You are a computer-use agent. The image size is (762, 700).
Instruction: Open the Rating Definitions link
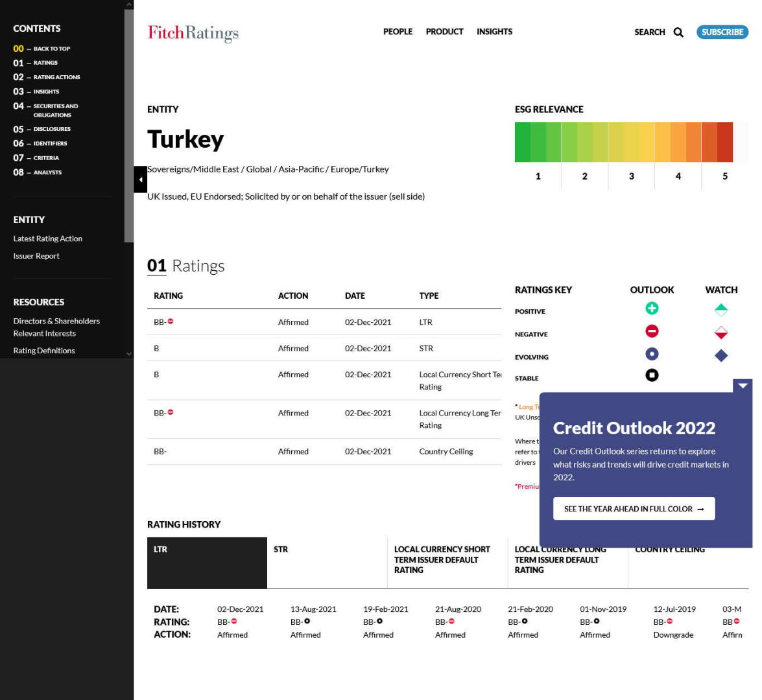(44, 351)
